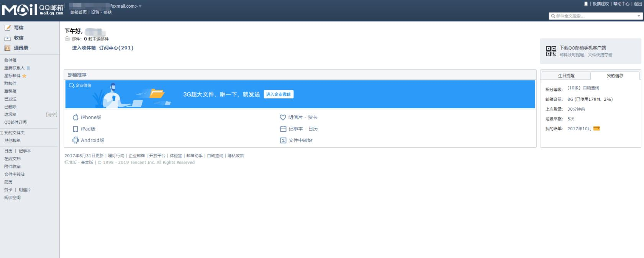644x258 pixels.
Task: Click the calendar icon for 记事本
Action: click(x=283, y=129)
